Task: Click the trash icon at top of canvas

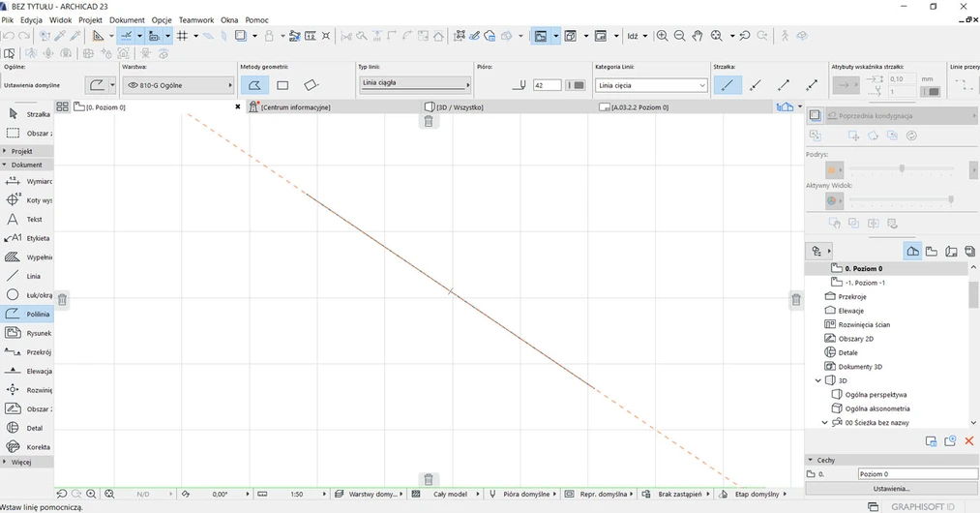Action: (429, 121)
